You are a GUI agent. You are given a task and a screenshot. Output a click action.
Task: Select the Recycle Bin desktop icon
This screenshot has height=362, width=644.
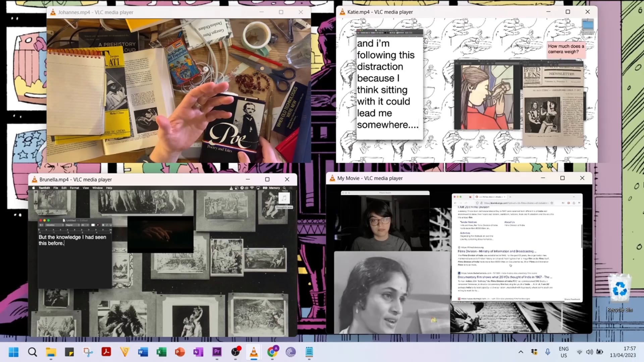coord(620,293)
